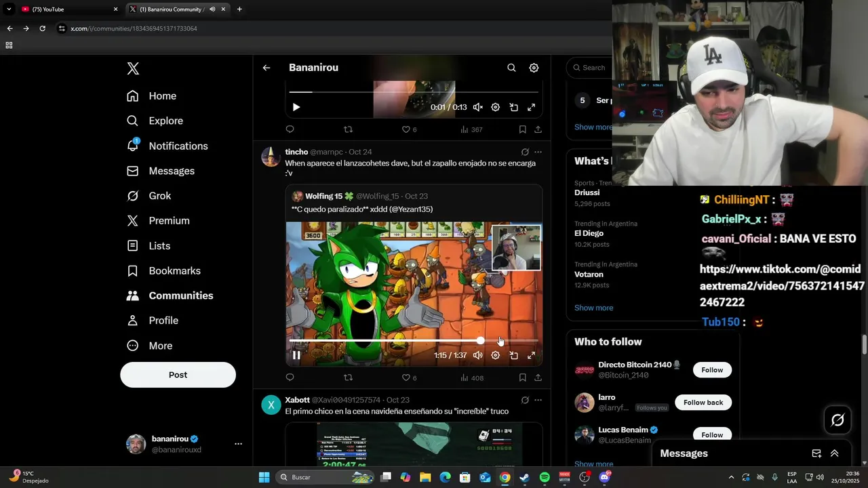Pause the Plants vs Zombies video
The width and height of the screenshot is (868, 488).
click(296, 355)
